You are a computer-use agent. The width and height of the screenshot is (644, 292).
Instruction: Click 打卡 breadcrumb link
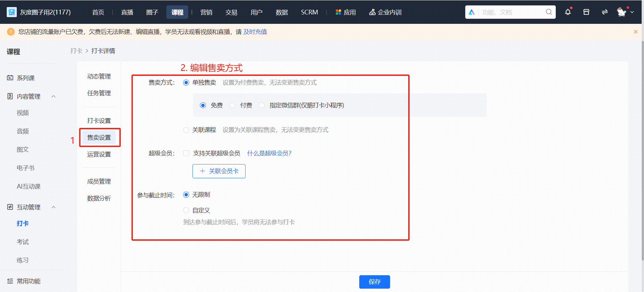pyautogui.click(x=76, y=51)
